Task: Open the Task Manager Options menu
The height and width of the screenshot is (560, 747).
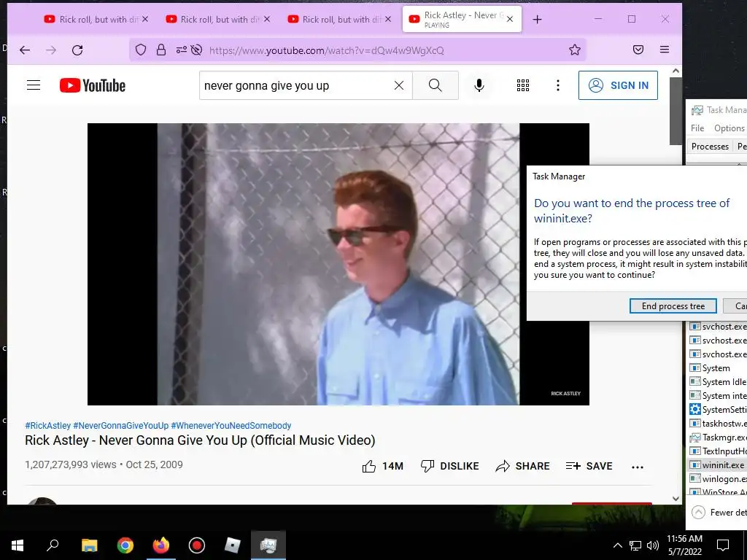Action: point(729,128)
